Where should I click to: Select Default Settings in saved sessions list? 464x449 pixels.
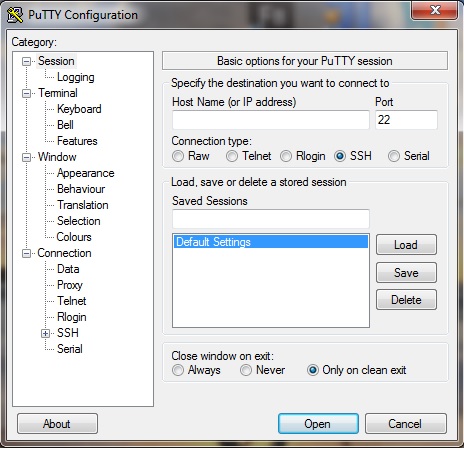[271, 242]
